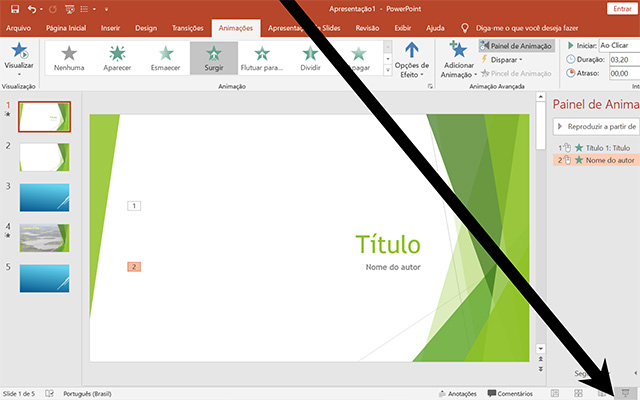The image size is (640, 400).
Task: Select the Animações tab
Action: (236, 28)
